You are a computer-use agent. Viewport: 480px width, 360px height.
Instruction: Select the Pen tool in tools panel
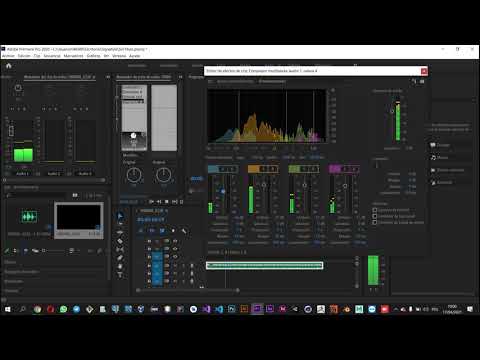(x=120, y=258)
